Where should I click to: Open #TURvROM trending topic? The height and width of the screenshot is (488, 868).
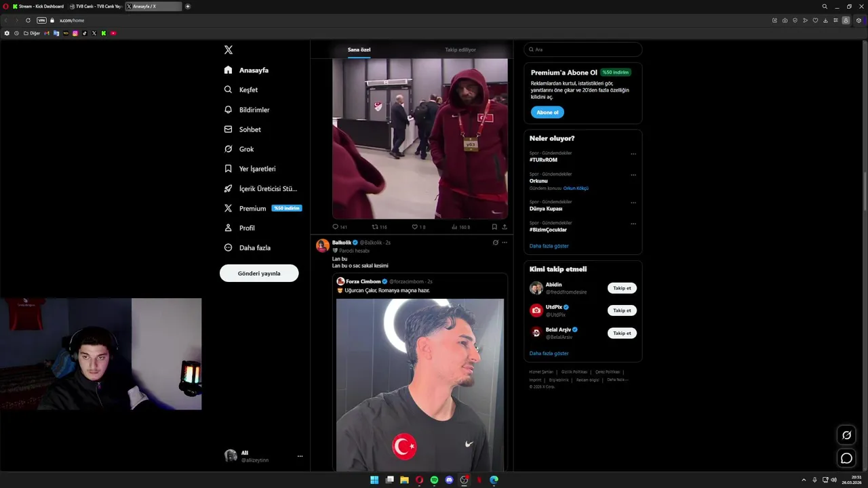pos(543,160)
